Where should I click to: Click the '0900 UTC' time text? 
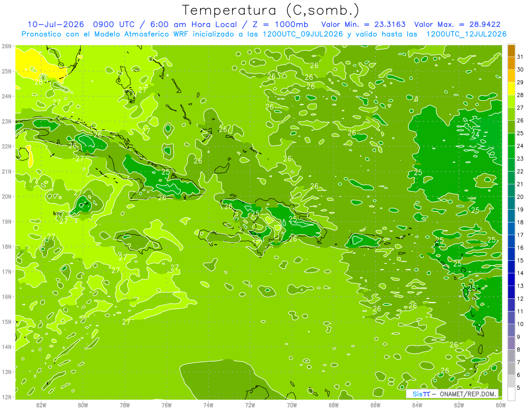(x=114, y=24)
